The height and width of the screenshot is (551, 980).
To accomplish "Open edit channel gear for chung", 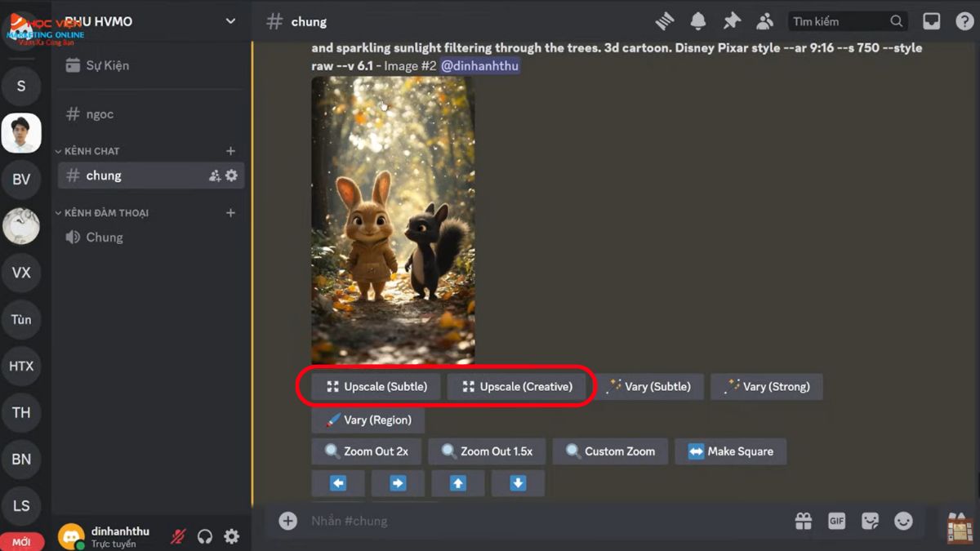I will click(232, 176).
